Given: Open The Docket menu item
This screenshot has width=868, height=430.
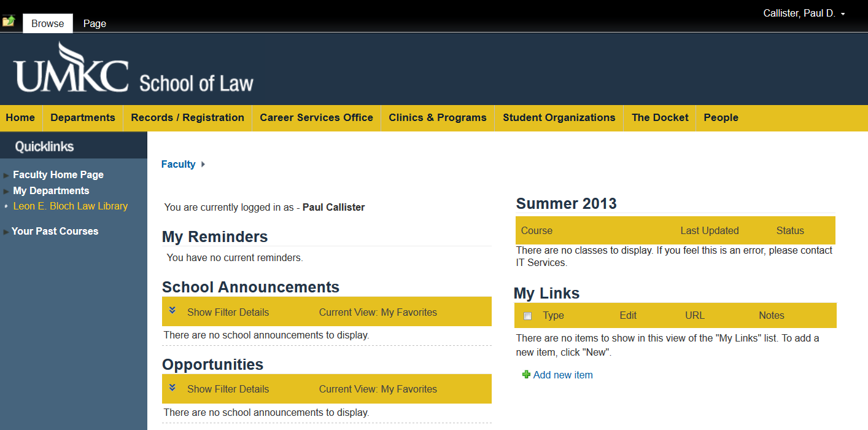Looking at the screenshot, I should [660, 118].
